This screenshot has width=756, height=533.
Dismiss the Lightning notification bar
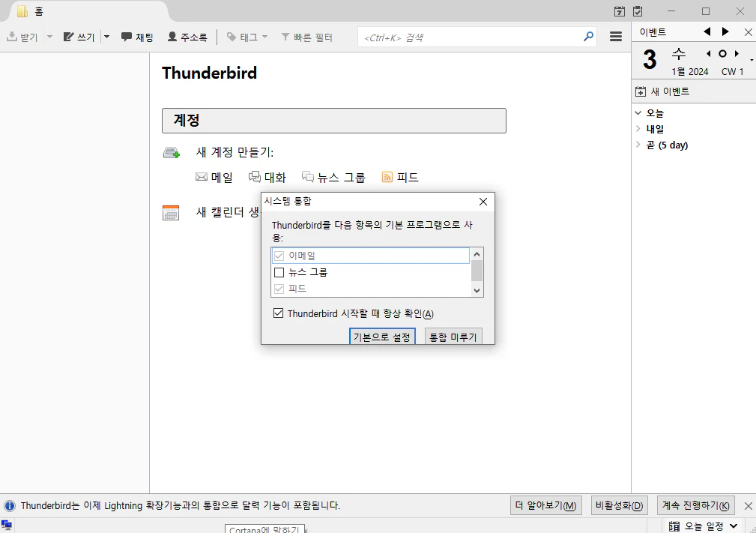748,506
